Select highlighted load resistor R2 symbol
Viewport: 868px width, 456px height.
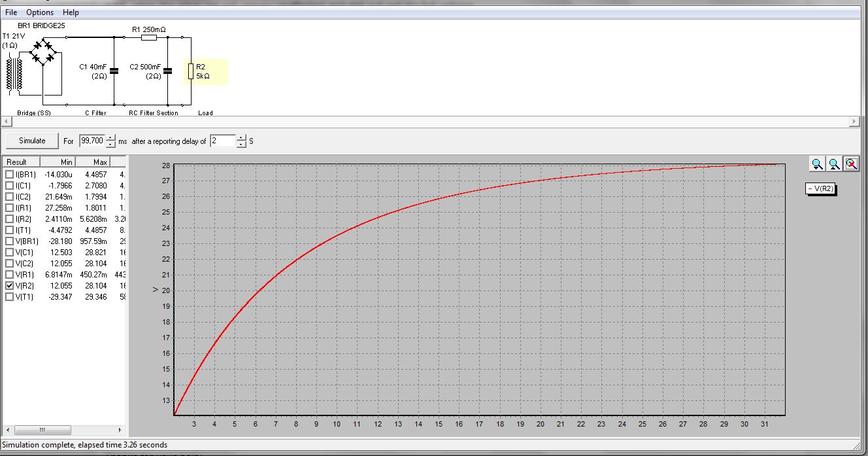(191, 71)
